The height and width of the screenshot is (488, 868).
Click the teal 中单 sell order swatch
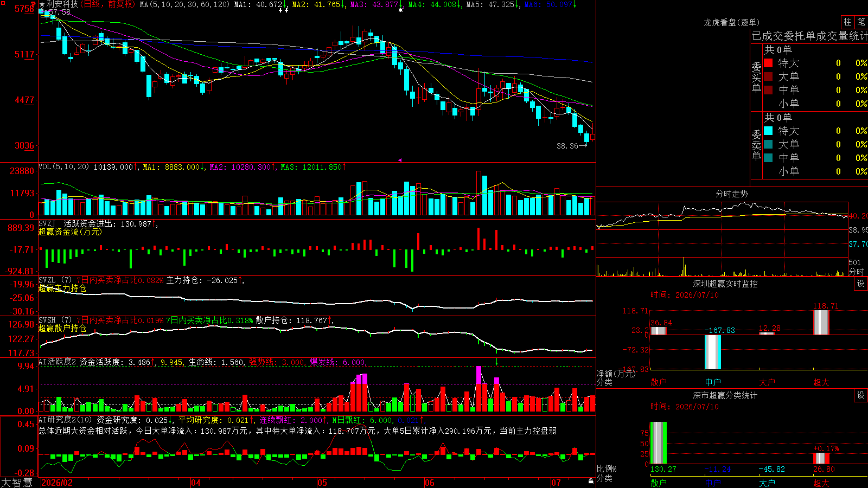768,157
